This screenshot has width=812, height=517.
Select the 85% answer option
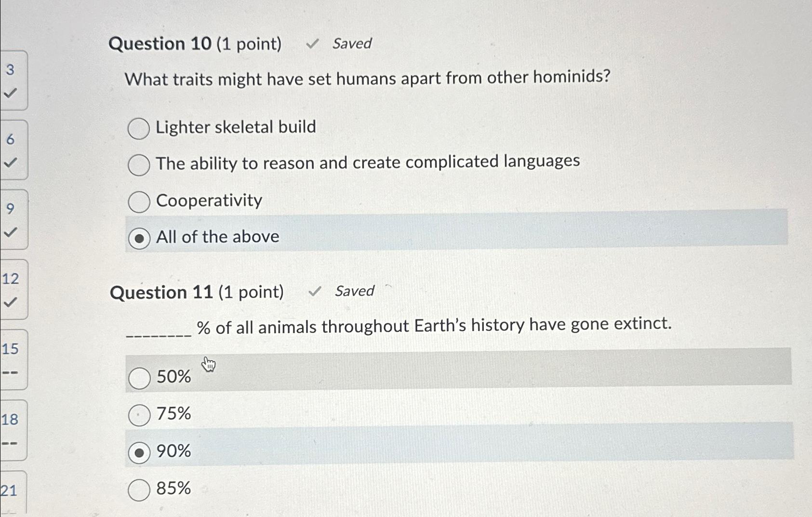click(139, 490)
